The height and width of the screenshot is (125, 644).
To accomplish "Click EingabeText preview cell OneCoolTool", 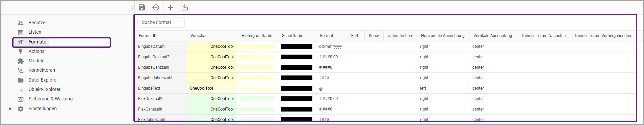I will pyautogui.click(x=212, y=88).
